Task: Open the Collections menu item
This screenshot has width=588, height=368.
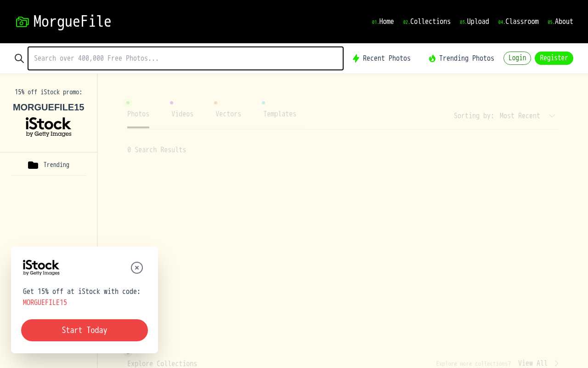Action: pos(430,22)
